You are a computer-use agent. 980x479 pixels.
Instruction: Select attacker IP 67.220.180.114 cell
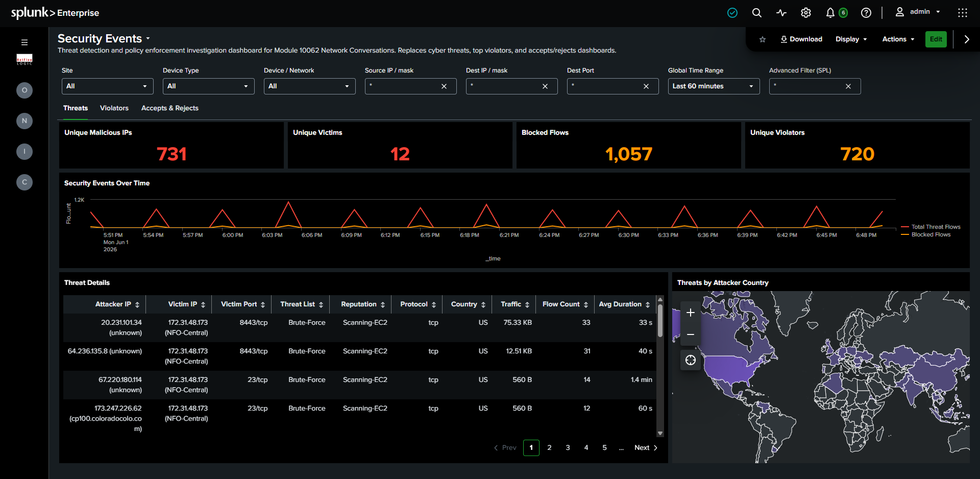(105, 385)
